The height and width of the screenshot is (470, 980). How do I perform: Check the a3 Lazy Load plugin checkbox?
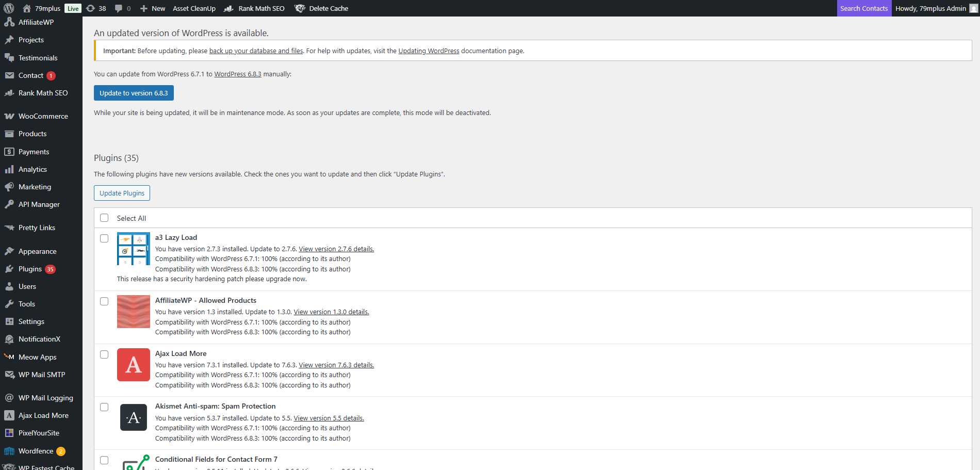[104, 238]
